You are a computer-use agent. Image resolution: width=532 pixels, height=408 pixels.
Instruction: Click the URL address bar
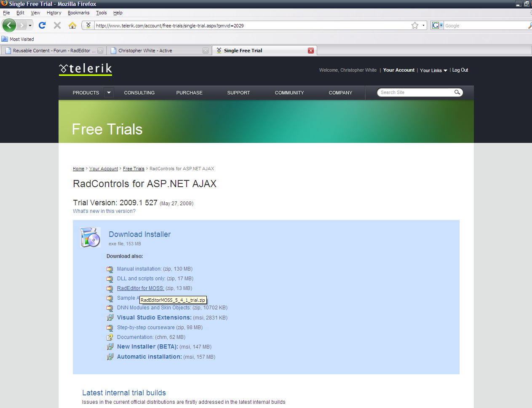[253, 25]
